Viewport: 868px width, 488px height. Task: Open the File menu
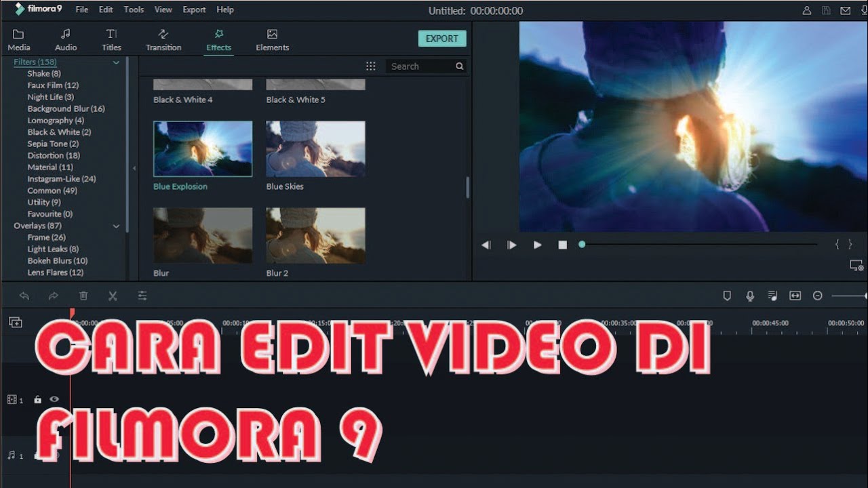[x=82, y=9]
